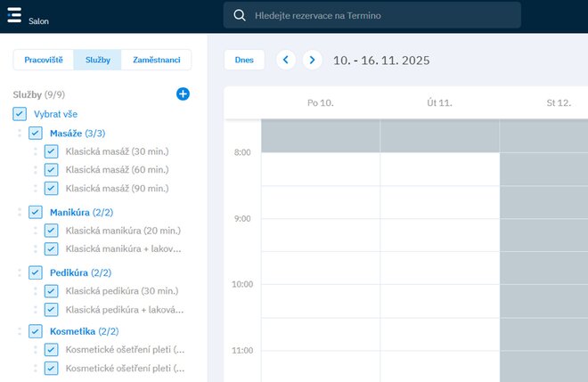588x382 pixels.
Task: Click drag handle next to Kosmetika
Action: [x=20, y=331]
